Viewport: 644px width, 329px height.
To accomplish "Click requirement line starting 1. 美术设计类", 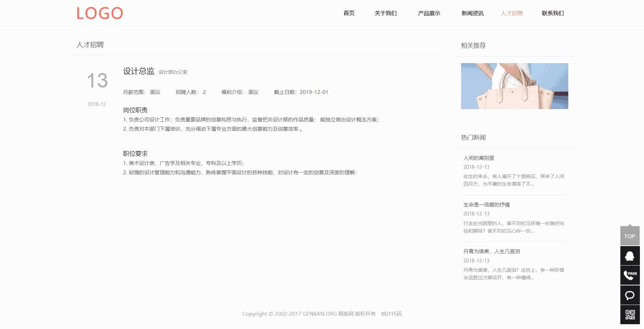I will click(184, 163).
